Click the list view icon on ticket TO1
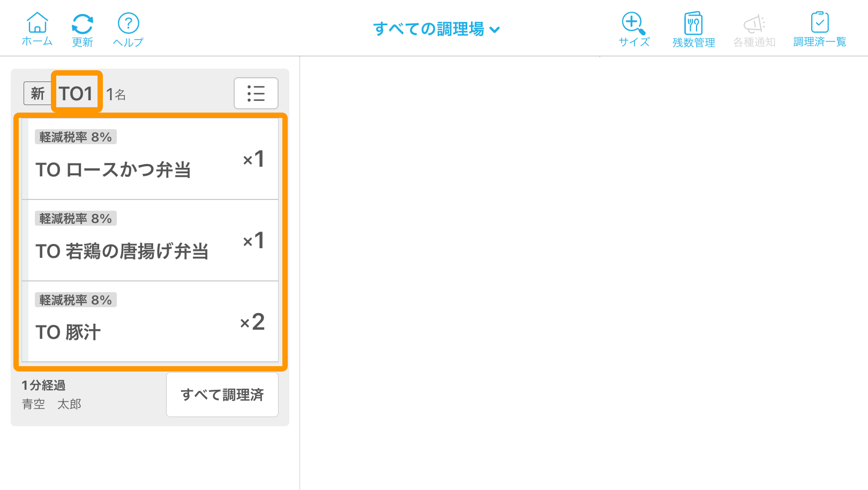This screenshot has height=490, width=868. (256, 93)
